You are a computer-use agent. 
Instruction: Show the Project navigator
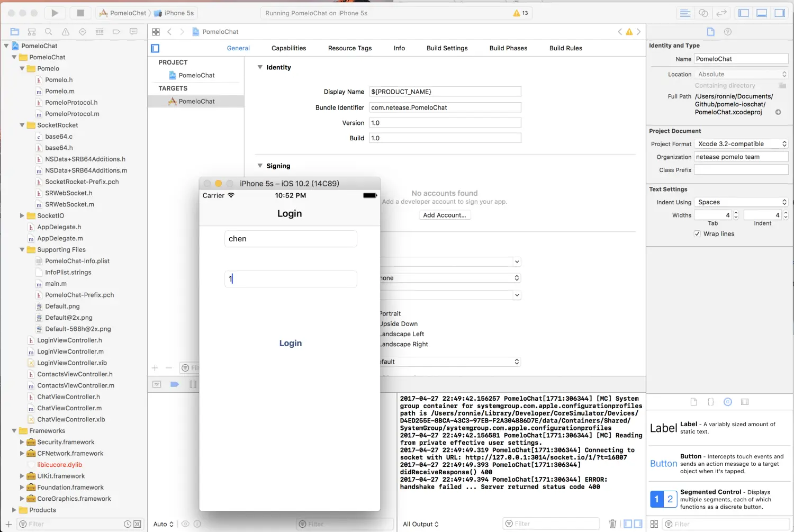[15, 32]
